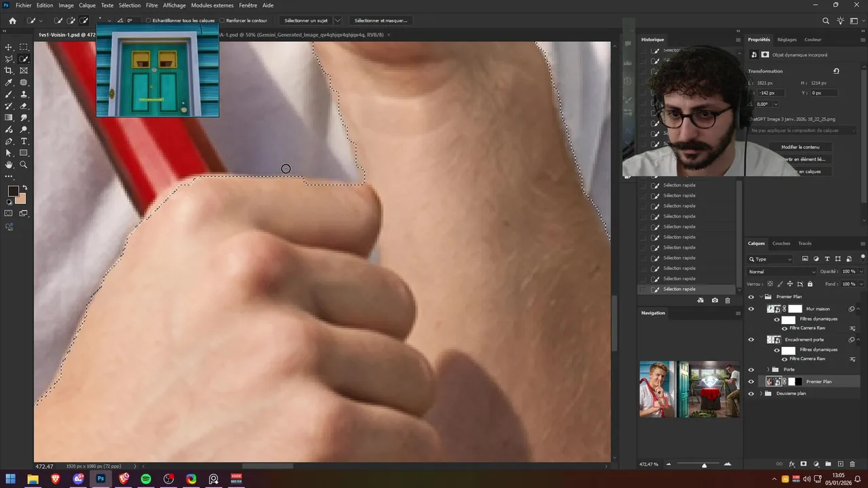The image size is (868, 488).
Task: Create a new group folder icon
Action: (x=828, y=464)
